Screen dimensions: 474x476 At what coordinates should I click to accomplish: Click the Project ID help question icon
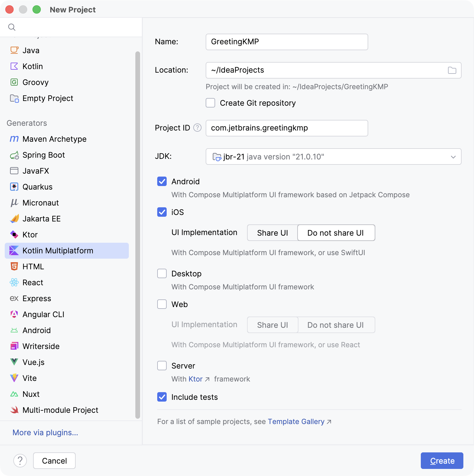(197, 128)
